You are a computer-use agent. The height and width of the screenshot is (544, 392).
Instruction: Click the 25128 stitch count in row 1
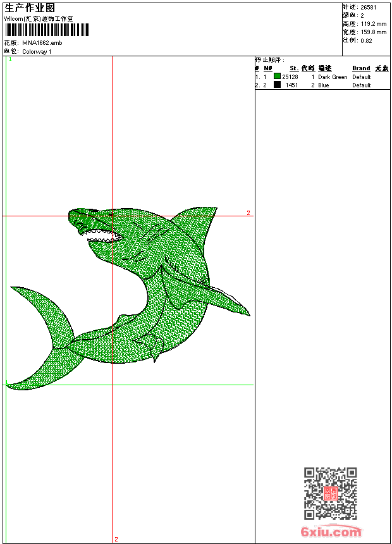point(290,77)
